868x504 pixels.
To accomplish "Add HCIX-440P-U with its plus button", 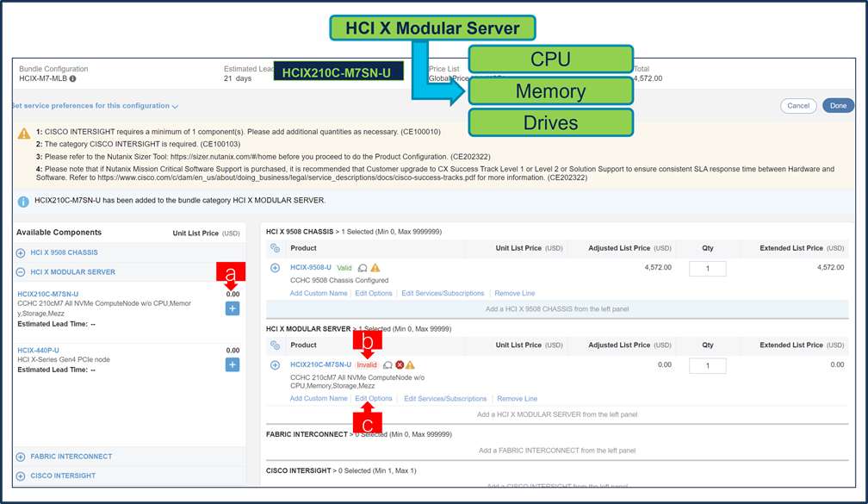I will [232, 364].
